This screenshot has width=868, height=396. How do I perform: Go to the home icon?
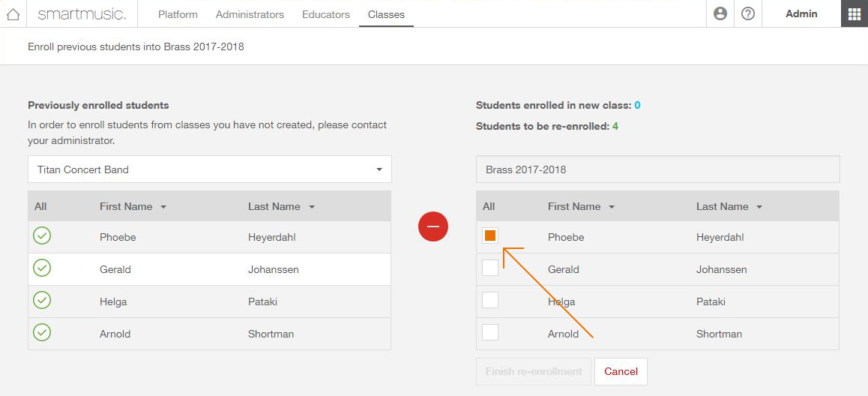(13, 14)
